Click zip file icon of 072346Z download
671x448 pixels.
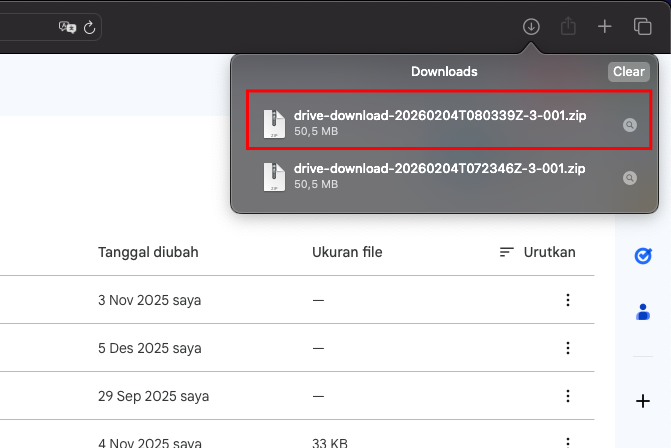[274, 177]
